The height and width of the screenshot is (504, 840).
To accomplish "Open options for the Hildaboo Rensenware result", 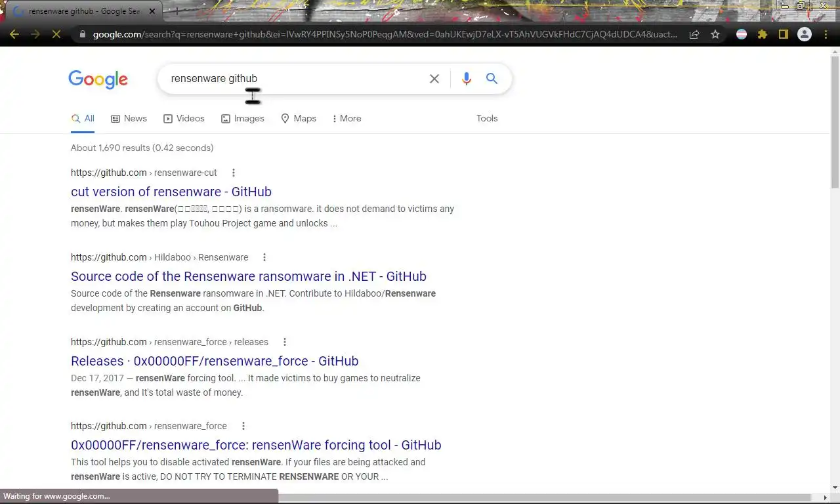I will 264,257.
